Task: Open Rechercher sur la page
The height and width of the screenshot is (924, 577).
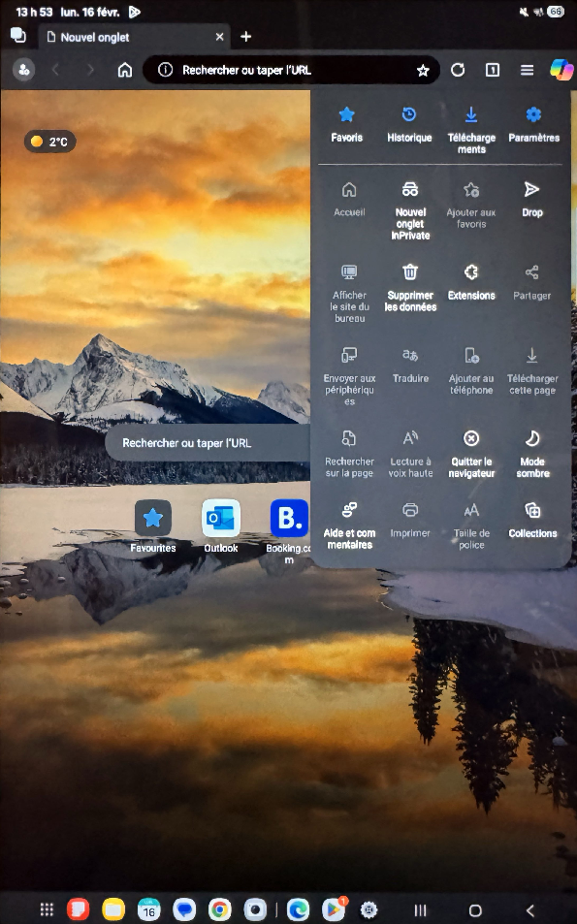Action: (x=349, y=454)
